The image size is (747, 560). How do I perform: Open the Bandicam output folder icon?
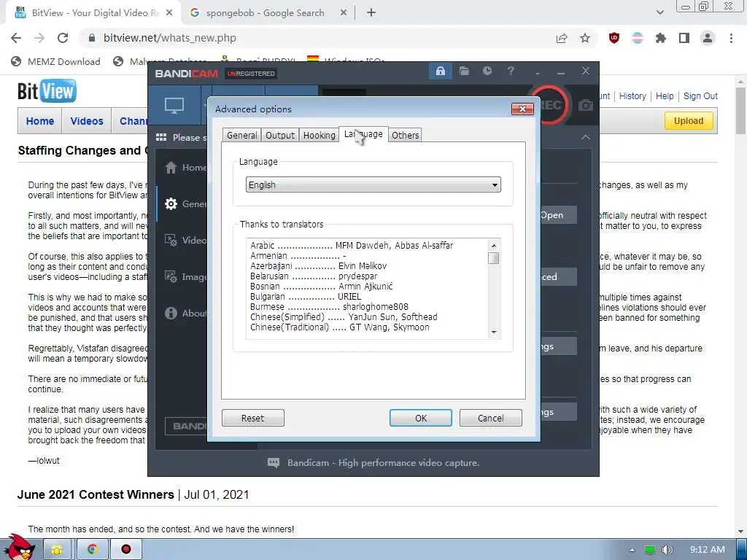tap(464, 71)
